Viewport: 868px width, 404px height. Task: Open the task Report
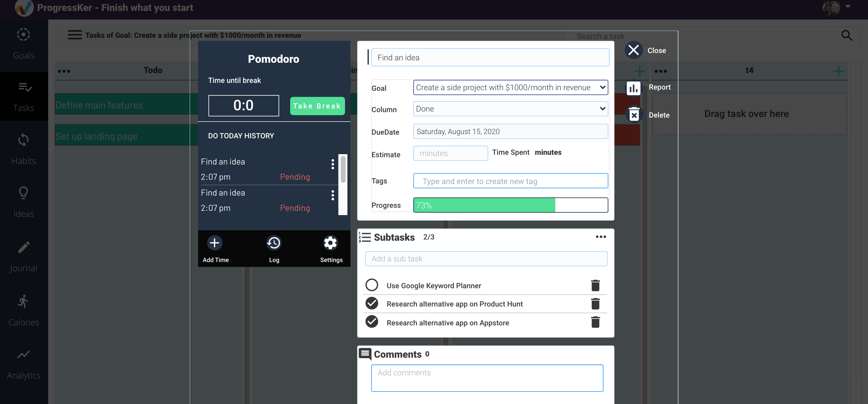634,88
